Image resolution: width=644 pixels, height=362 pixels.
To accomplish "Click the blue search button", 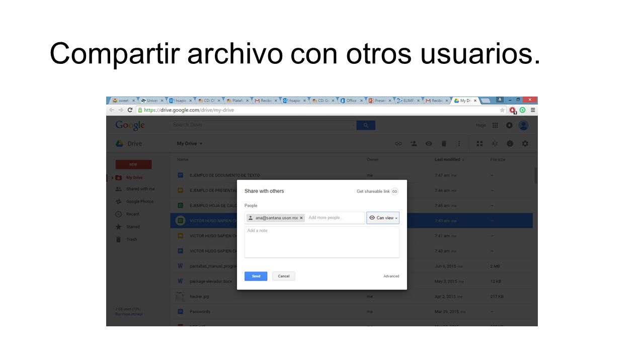I will pos(366,125).
